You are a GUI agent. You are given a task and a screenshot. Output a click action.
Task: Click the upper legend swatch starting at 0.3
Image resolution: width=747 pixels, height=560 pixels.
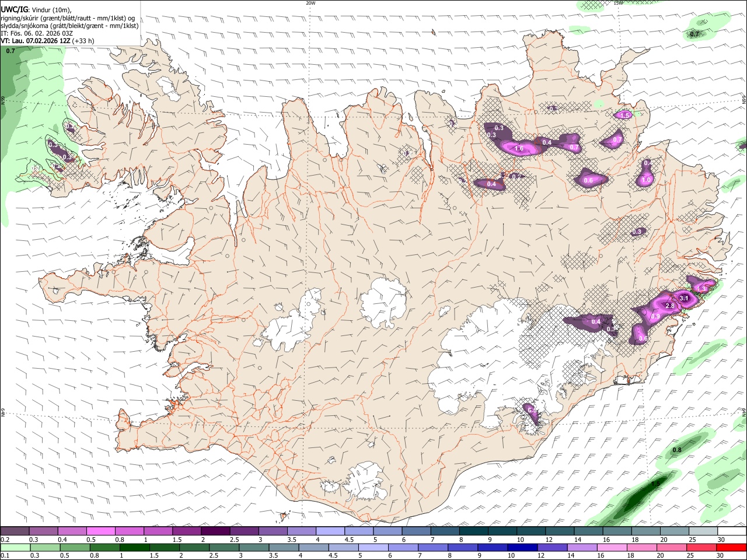[44, 531]
